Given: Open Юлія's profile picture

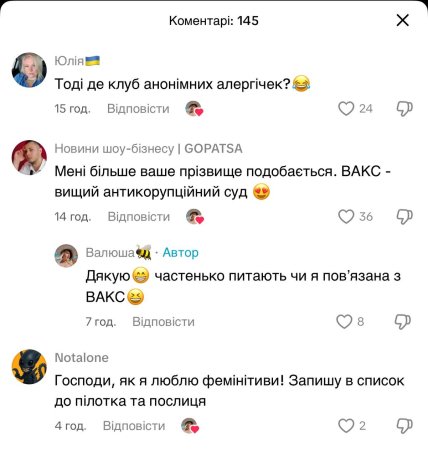Looking at the screenshot, I should [x=29, y=70].
